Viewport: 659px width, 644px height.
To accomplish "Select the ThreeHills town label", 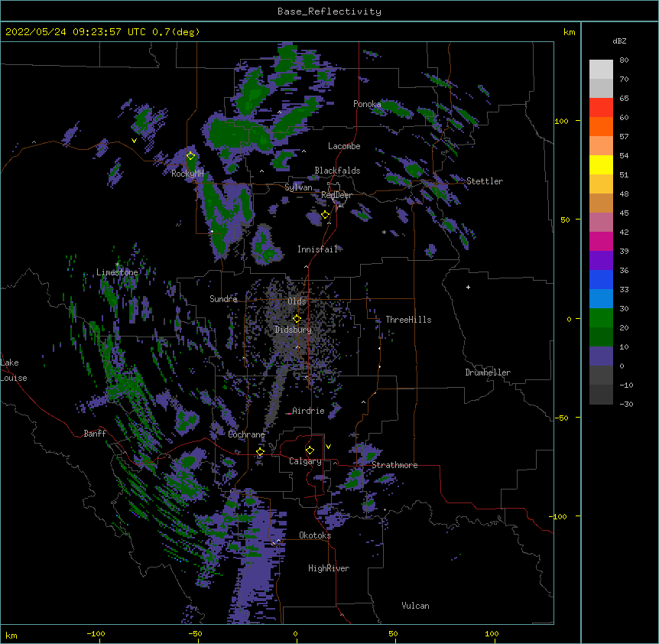I will point(408,320).
